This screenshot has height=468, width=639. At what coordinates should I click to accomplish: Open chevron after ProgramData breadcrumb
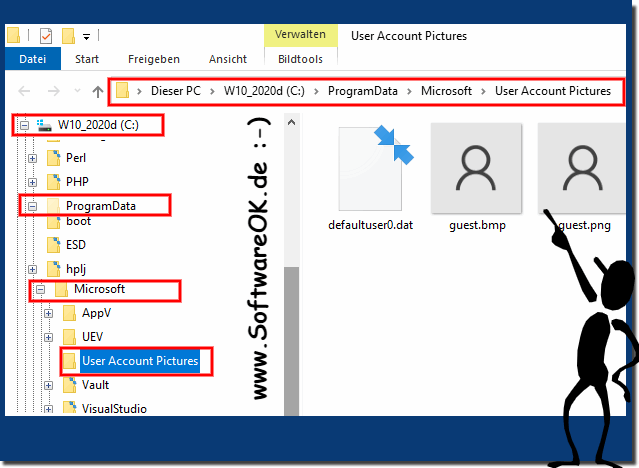click(x=409, y=91)
